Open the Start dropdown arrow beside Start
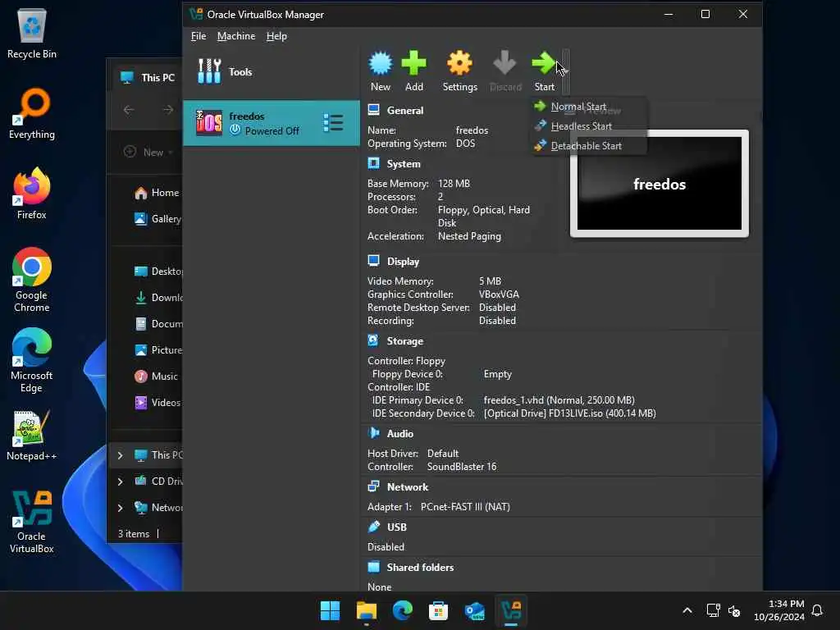The image size is (840, 630). [566, 71]
